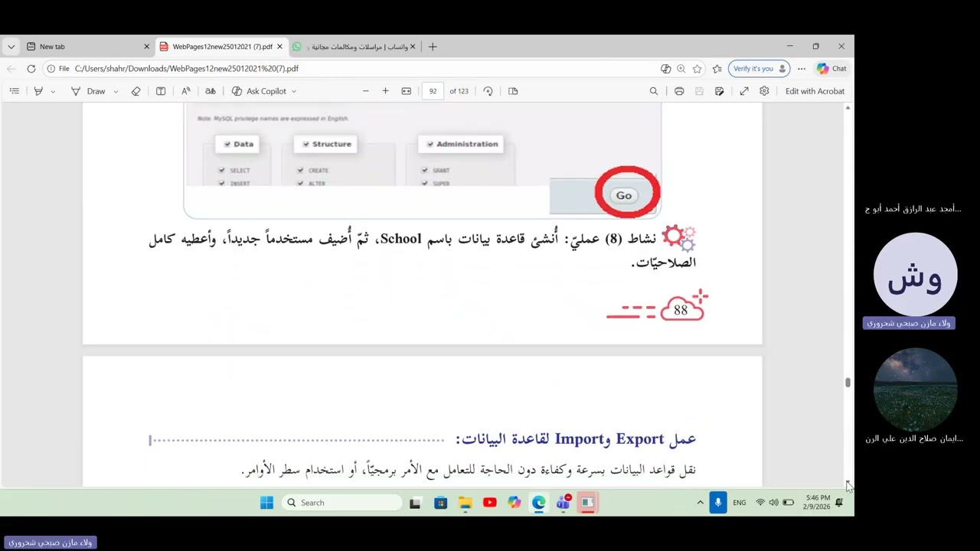Click the blue microphone tray icon

(x=717, y=503)
